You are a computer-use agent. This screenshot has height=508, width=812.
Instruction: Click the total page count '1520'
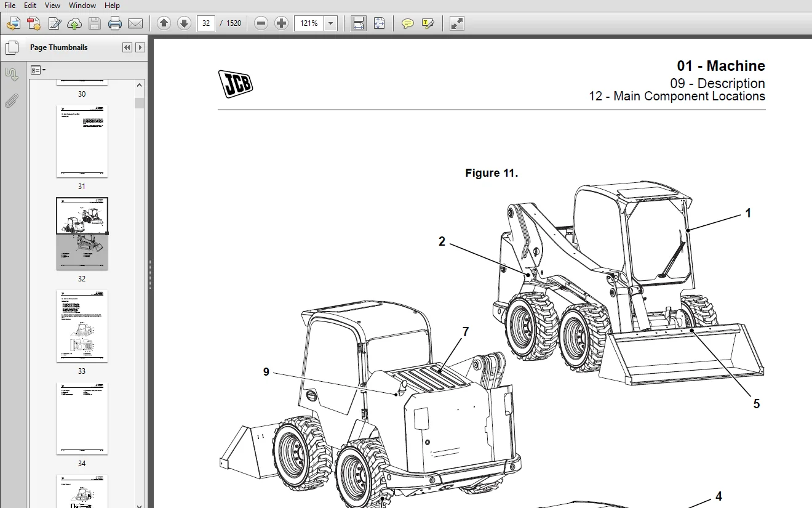coord(234,23)
